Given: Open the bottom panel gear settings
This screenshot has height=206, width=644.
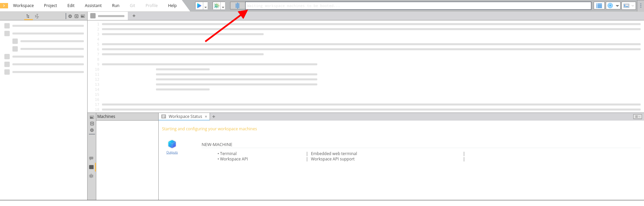Looking at the screenshot, I should (92, 130).
